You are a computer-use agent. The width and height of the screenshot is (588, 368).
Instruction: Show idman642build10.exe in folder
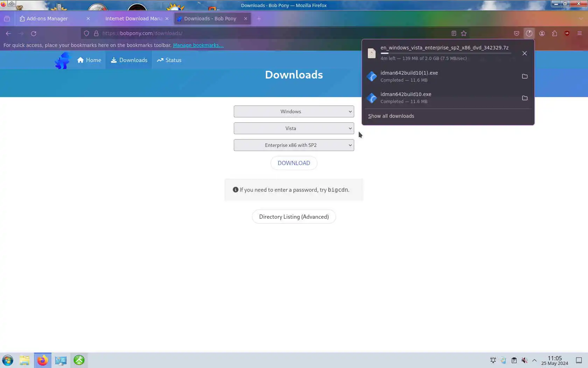pos(525,98)
